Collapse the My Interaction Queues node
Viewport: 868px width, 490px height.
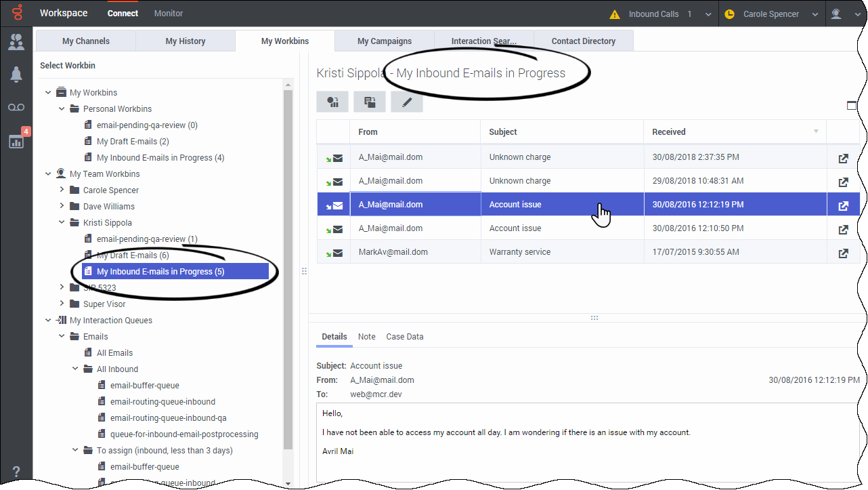coord(48,321)
